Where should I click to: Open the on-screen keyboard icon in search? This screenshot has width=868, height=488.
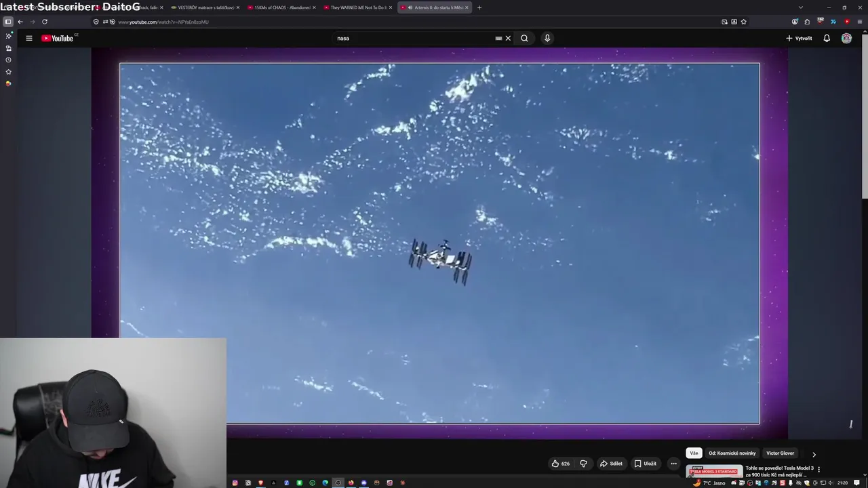pyautogui.click(x=498, y=38)
